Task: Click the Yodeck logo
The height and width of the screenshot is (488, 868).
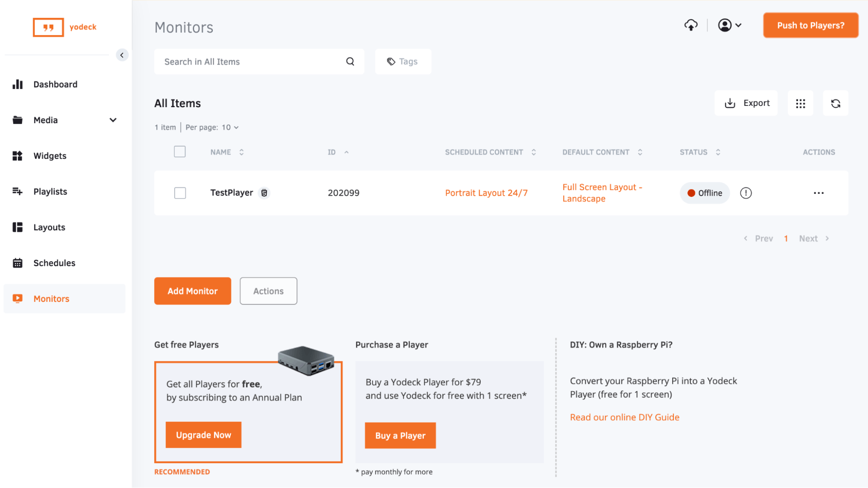Action: pyautogui.click(x=65, y=27)
